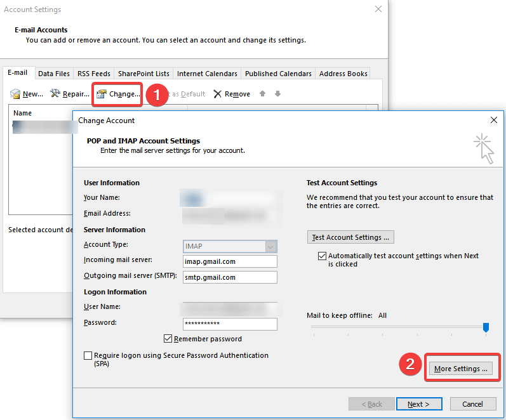The height and width of the screenshot is (420, 506).
Task: Open the Account Type dropdown
Action: tap(230, 246)
